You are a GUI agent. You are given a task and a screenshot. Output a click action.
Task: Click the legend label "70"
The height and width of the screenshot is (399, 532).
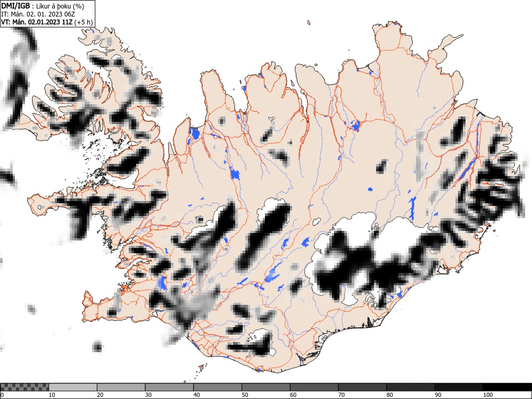point(341,395)
